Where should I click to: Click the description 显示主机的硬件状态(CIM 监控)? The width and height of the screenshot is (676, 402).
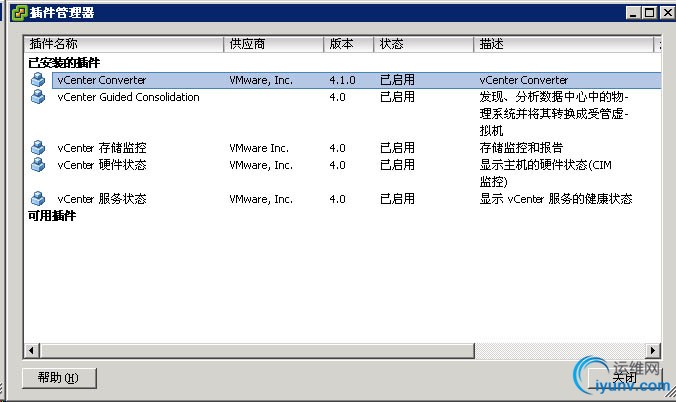(545, 173)
